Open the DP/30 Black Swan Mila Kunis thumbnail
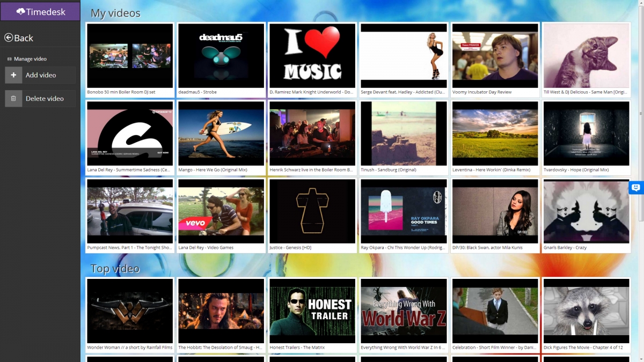 click(x=495, y=211)
